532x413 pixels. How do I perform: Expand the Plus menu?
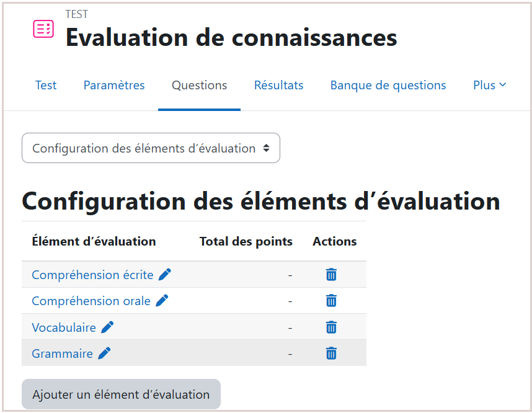(489, 86)
